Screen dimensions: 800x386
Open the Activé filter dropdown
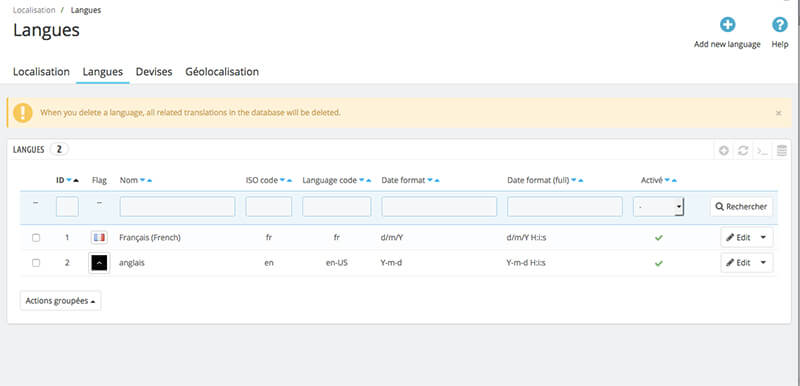pos(659,207)
